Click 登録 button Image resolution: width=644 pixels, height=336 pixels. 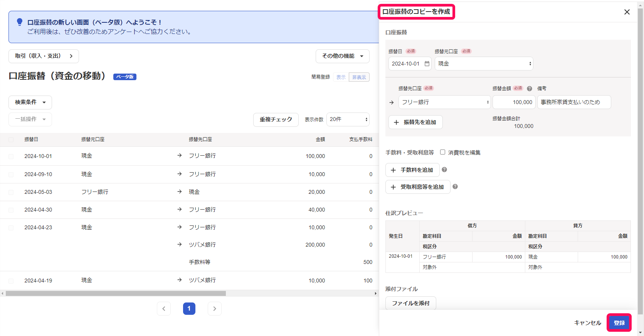(x=619, y=323)
